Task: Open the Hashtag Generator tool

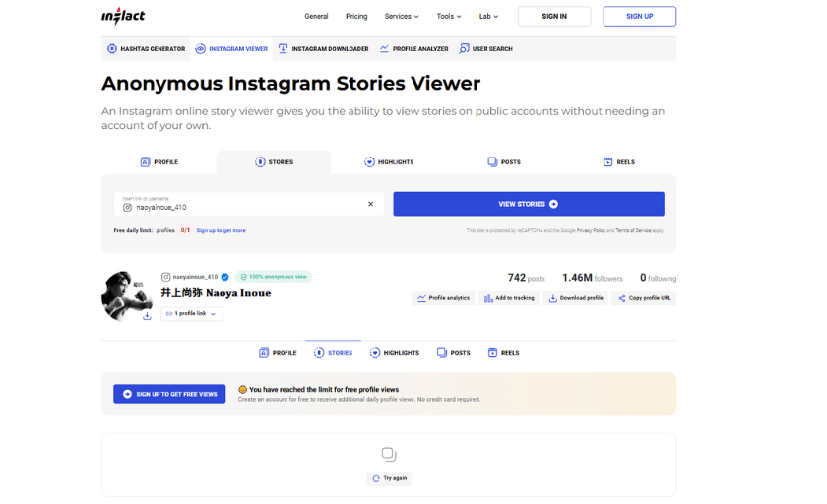Action: click(146, 49)
